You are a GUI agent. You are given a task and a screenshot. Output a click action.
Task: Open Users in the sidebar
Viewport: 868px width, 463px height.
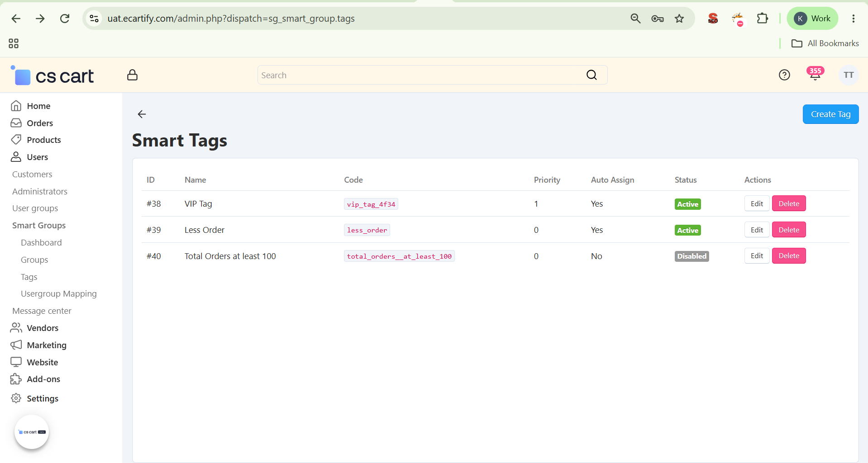pos(29,157)
